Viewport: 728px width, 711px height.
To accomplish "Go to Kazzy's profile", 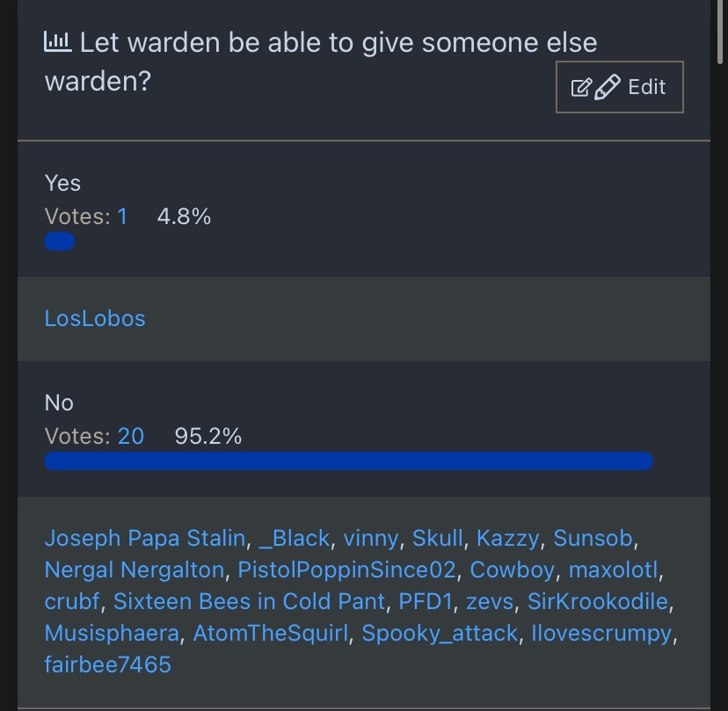I will click(507, 538).
